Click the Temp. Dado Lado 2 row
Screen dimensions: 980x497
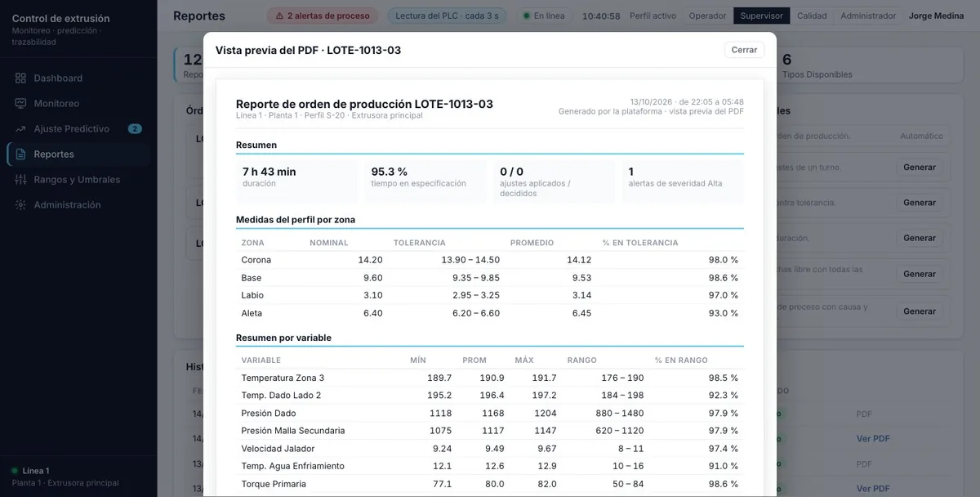(x=490, y=396)
